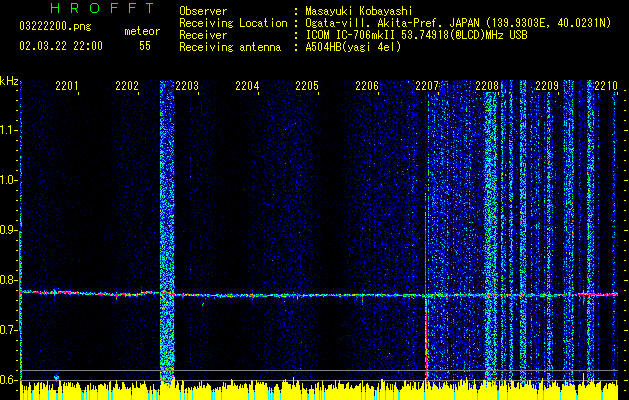Click the timestamp 02.03.22 22:00
Viewport: 629px width, 400px height.
click(x=61, y=46)
